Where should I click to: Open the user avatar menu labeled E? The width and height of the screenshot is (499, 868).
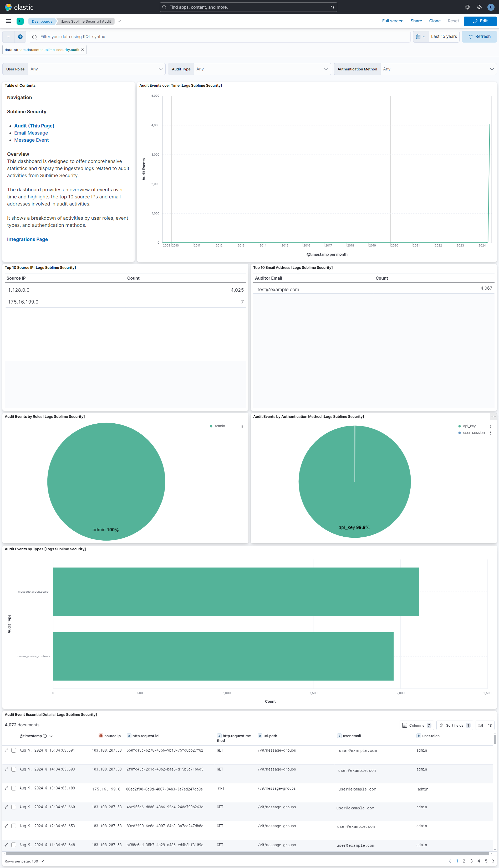pyautogui.click(x=490, y=7)
